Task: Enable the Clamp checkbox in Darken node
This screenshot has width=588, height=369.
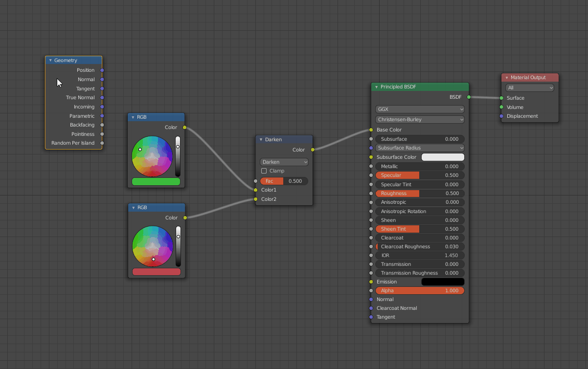Action: [x=264, y=171]
